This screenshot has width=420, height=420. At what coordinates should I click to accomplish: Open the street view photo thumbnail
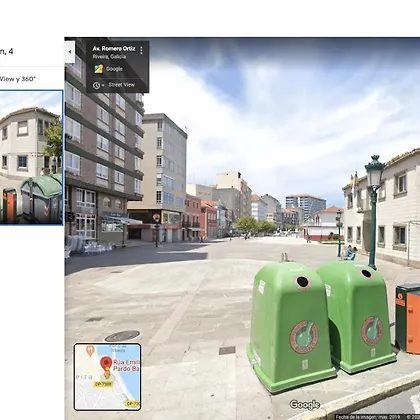coord(31,157)
